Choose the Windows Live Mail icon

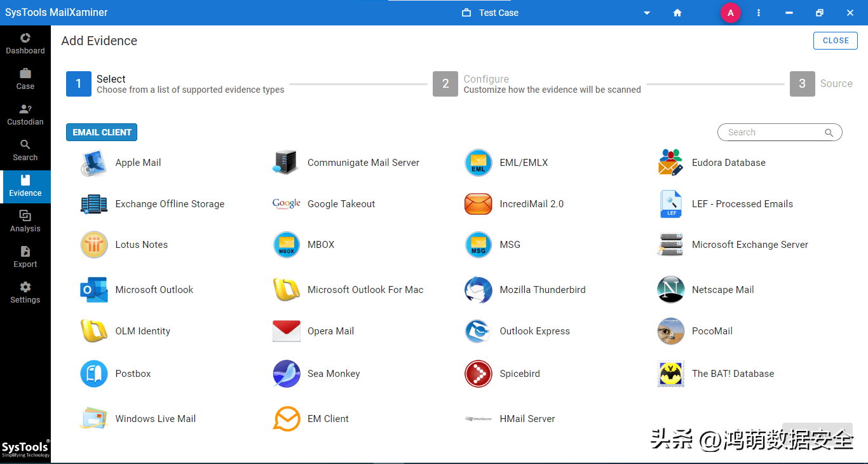click(x=94, y=419)
